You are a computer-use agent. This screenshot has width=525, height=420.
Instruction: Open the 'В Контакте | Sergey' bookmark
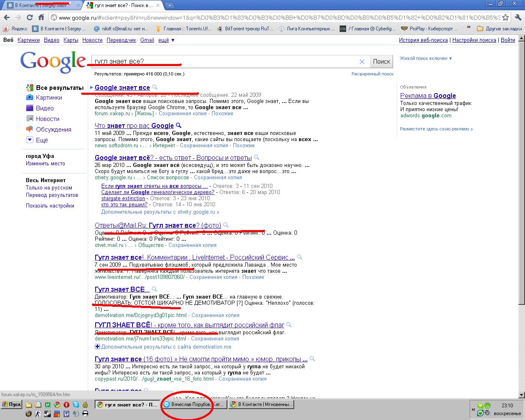click(59, 29)
